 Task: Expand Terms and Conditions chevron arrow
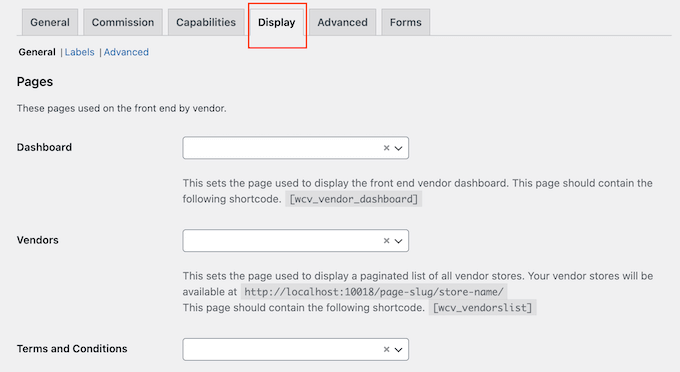click(x=399, y=350)
